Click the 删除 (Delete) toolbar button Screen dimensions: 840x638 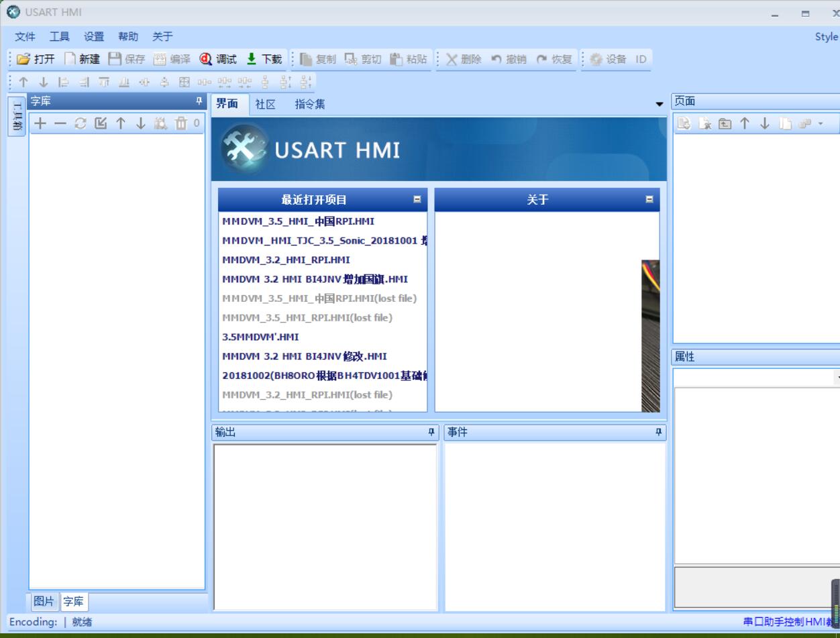tap(464, 59)
